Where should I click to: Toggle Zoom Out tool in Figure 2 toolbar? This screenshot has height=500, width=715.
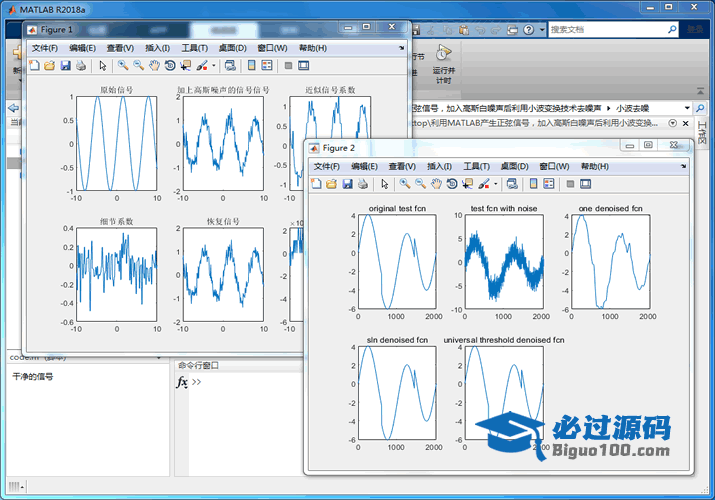420,184
